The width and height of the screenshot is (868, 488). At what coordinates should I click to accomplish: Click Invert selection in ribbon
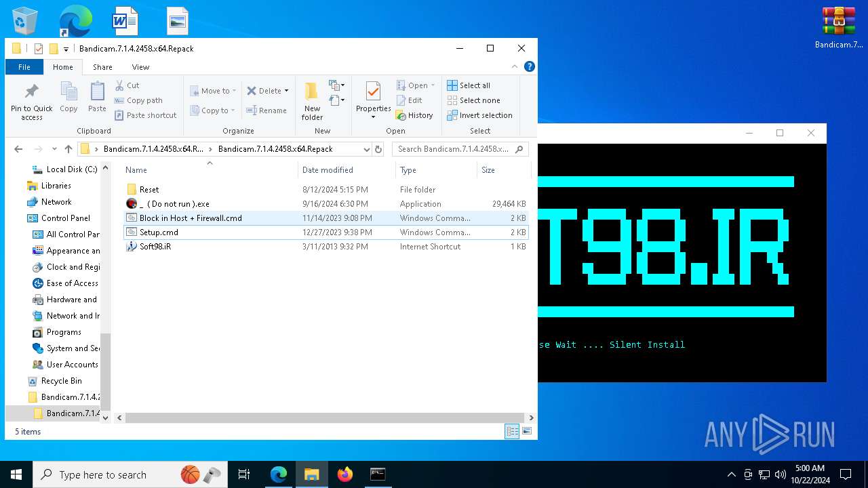click(x=479, y=115)
